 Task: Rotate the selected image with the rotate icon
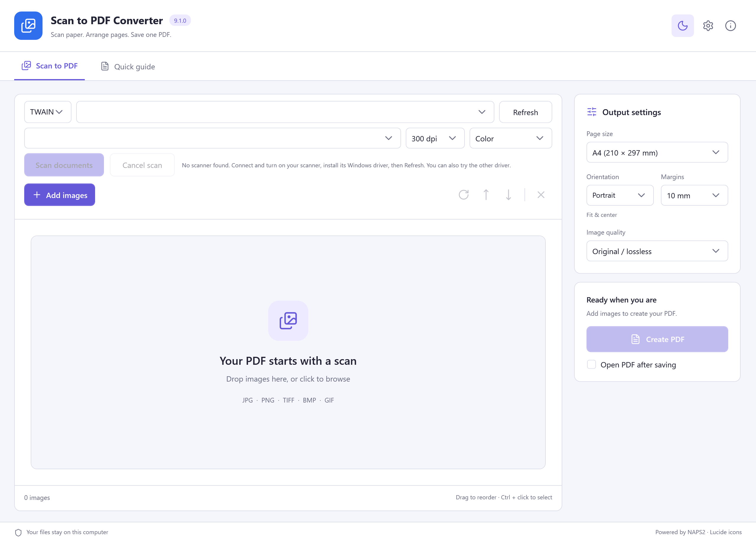point(463,194)
